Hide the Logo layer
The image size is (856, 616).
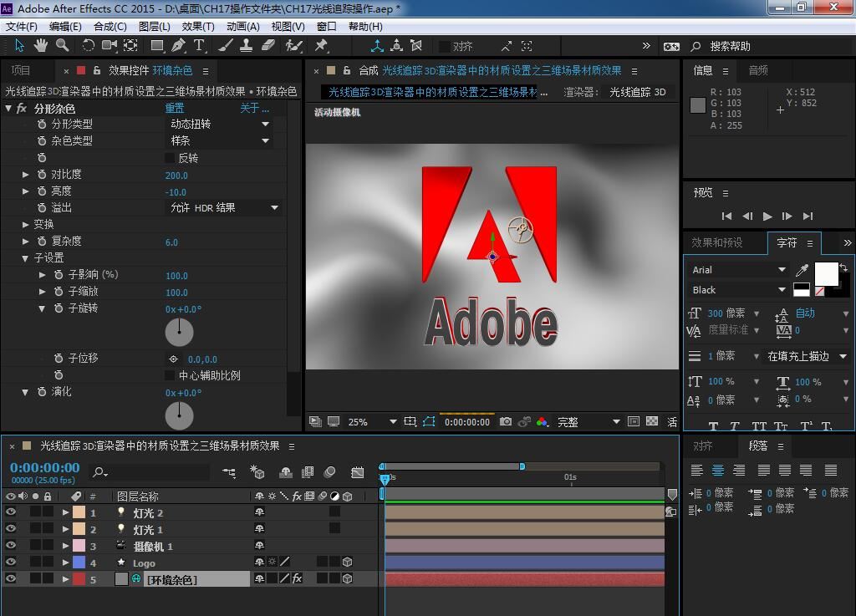(10, 562)
